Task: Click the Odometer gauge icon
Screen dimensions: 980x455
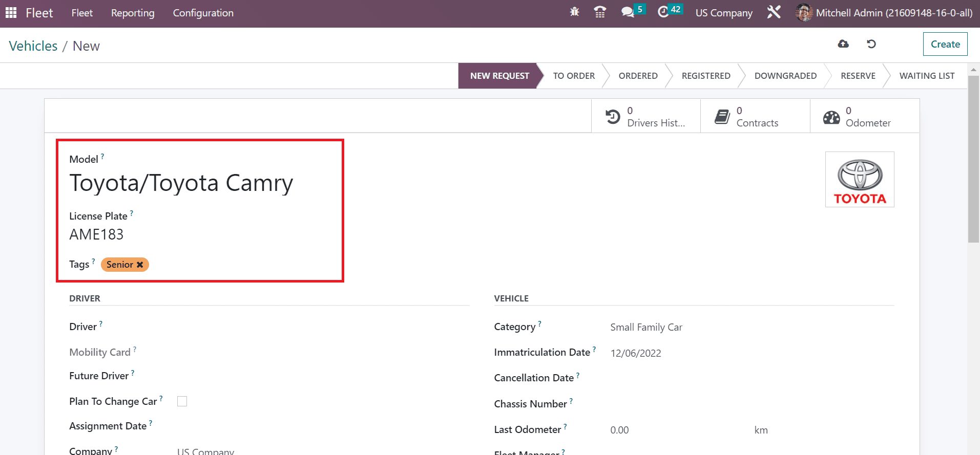Action: pos(831,118)
